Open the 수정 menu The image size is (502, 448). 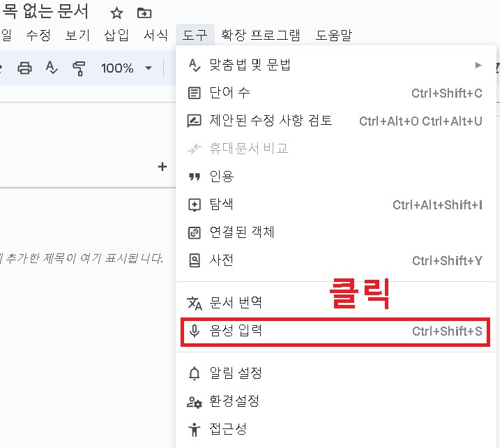tap(38, 35)
